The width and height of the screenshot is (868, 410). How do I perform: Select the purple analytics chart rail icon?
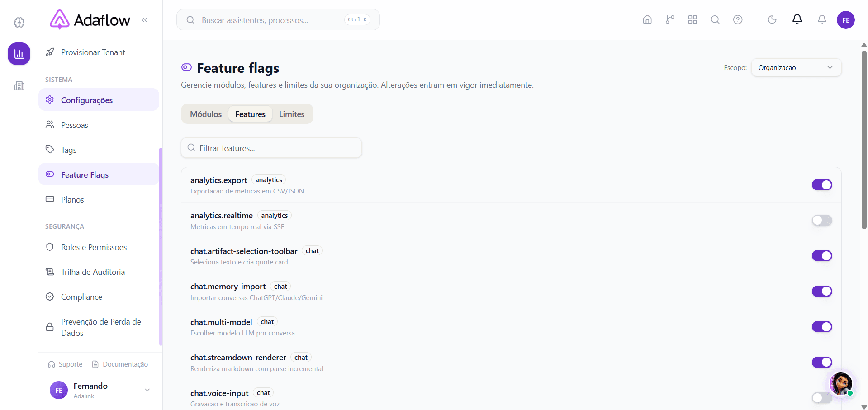(19, 54)
